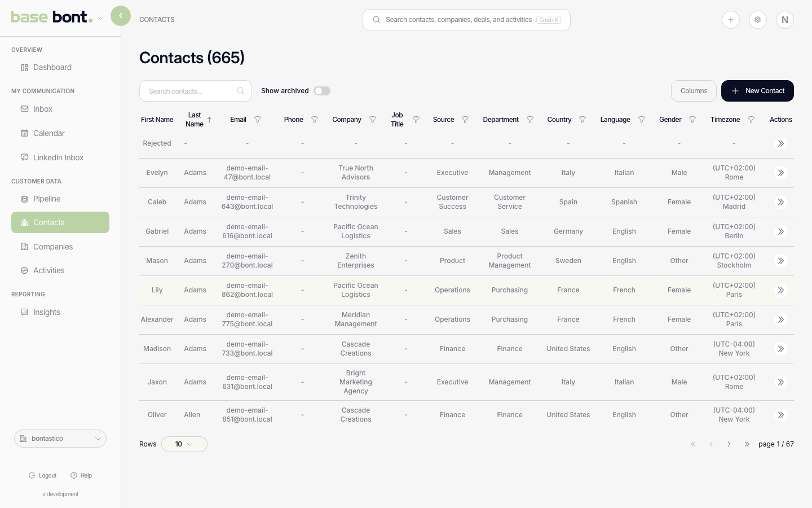Filter the Company column

pos(373,120)
